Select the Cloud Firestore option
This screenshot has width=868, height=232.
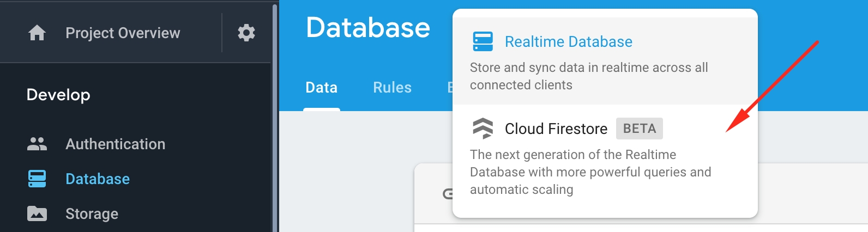(556, 129)
